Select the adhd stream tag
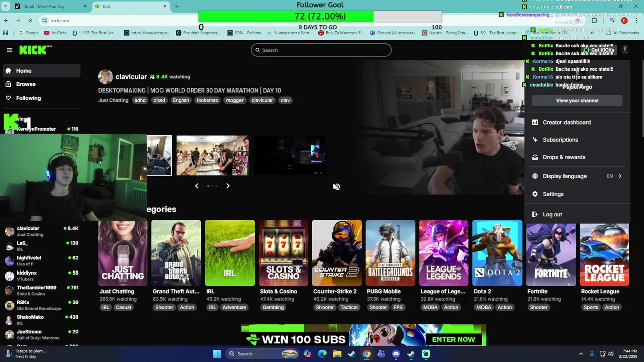Viewport: 644px width, 362px height. point(140,100)
